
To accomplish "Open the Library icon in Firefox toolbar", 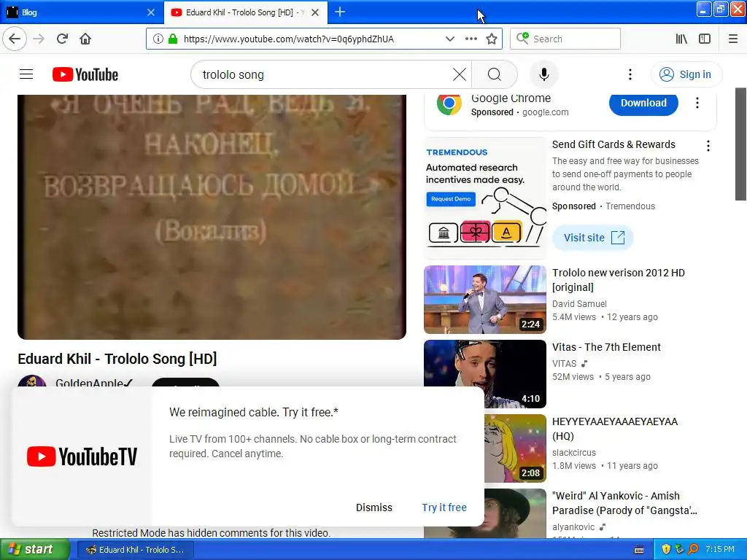I will 681,39.
